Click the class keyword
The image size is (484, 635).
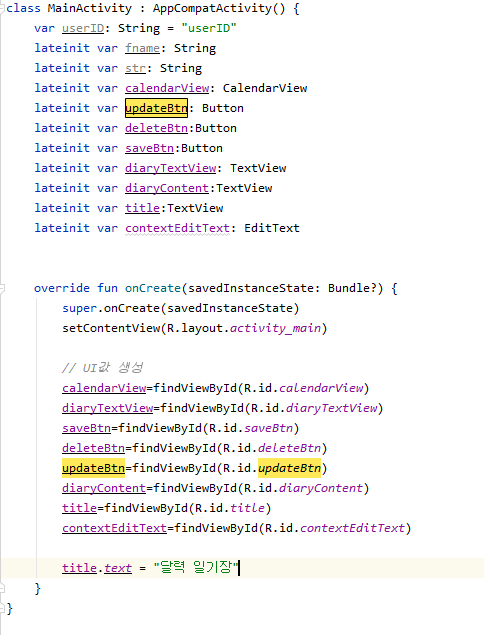(23, 8)
